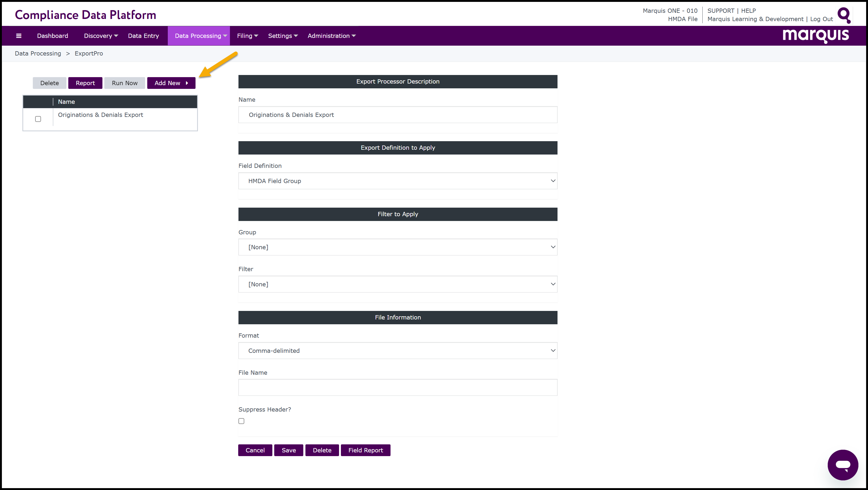868x490 pixels.
Task: Toggle the Suppress Header checkbox
Action: (x=241, y=421)
